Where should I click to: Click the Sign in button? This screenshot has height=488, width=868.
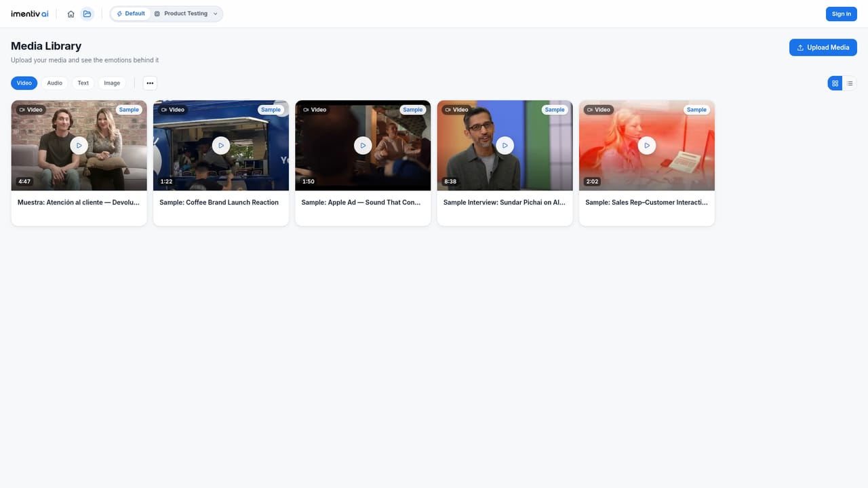(x=842, y=14)
